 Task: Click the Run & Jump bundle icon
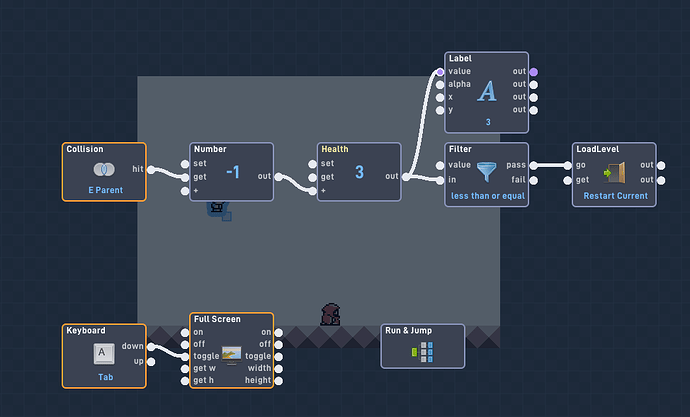(422, 352)
